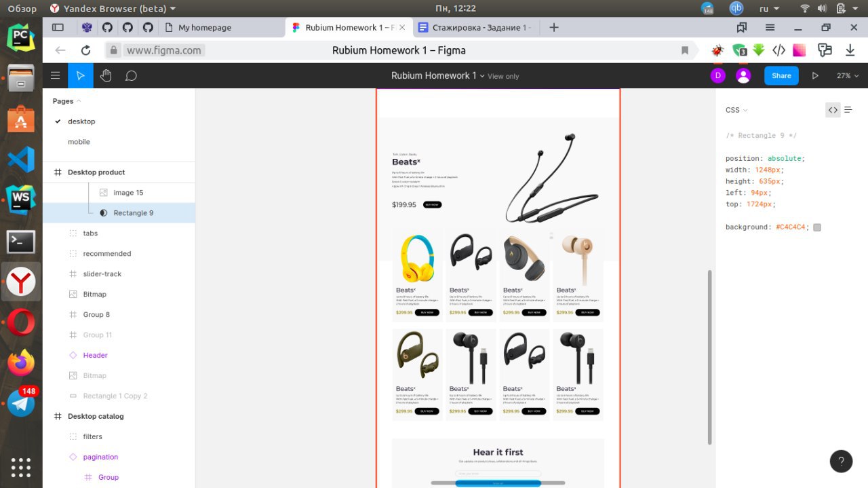868x488 pixels.
Task: Open the pink gradient color extension
Action: coord(800,50)
